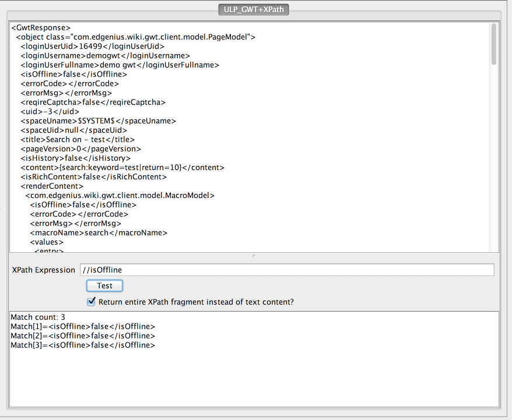Click the Match count: 3 line
The width and height of the screenshot is (512, 420).
(x=38, y=317)
